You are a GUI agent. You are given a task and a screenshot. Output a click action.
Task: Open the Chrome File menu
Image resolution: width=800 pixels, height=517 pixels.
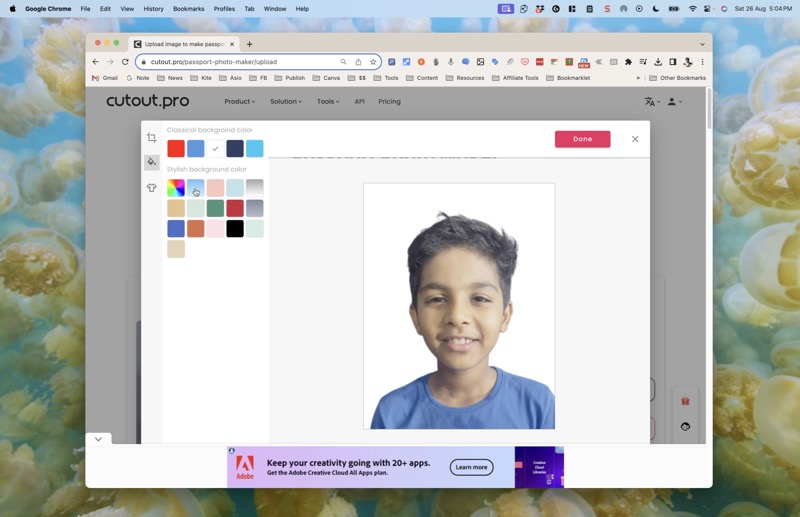(85, 9)
